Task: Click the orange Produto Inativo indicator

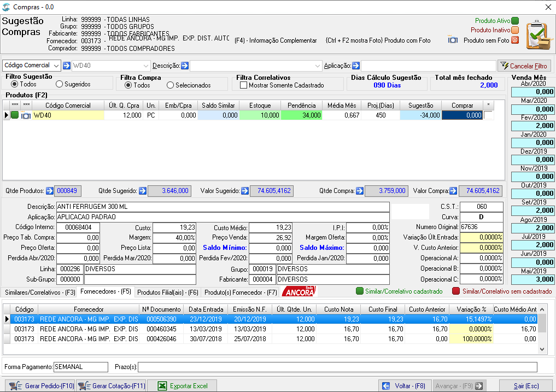Action: click(515, 30)
